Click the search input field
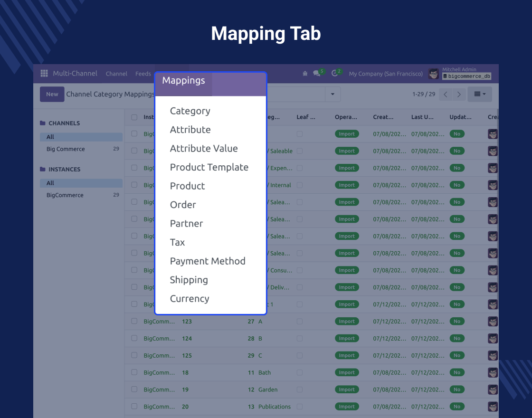The image size is (532, 418). (296, 95)
